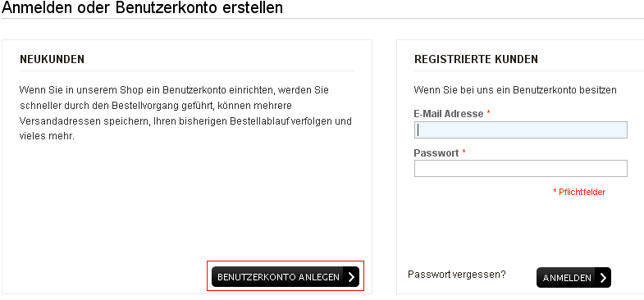Focus the E-Mail Adresse input field

point(520,130)
